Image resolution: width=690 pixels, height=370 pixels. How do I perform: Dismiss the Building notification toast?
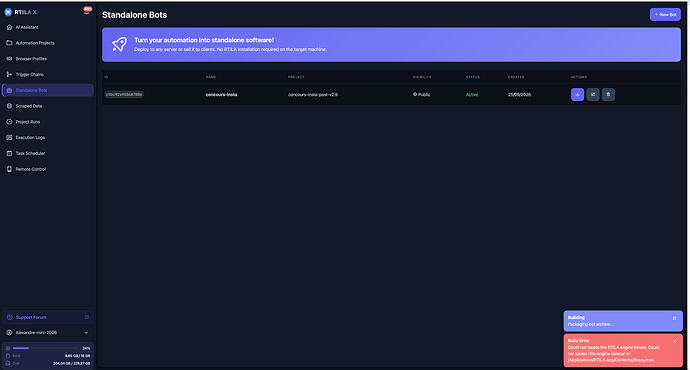[x=674, y=319]
